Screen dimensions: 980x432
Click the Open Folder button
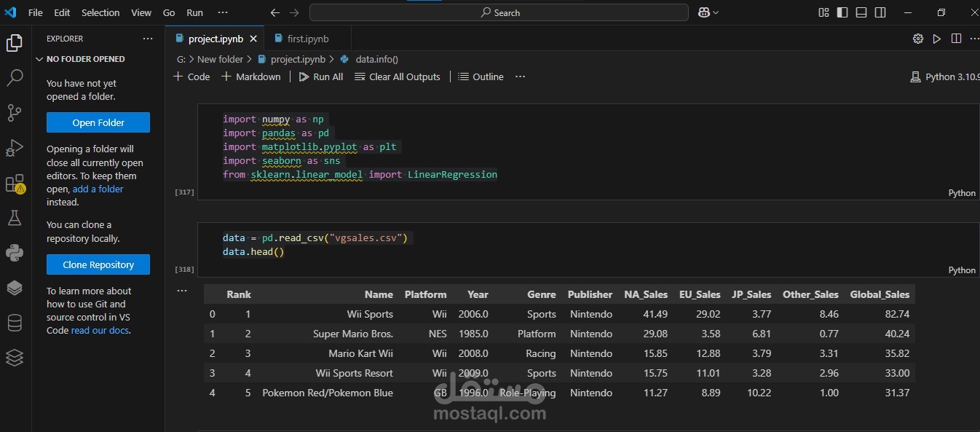tap(98, 122)
